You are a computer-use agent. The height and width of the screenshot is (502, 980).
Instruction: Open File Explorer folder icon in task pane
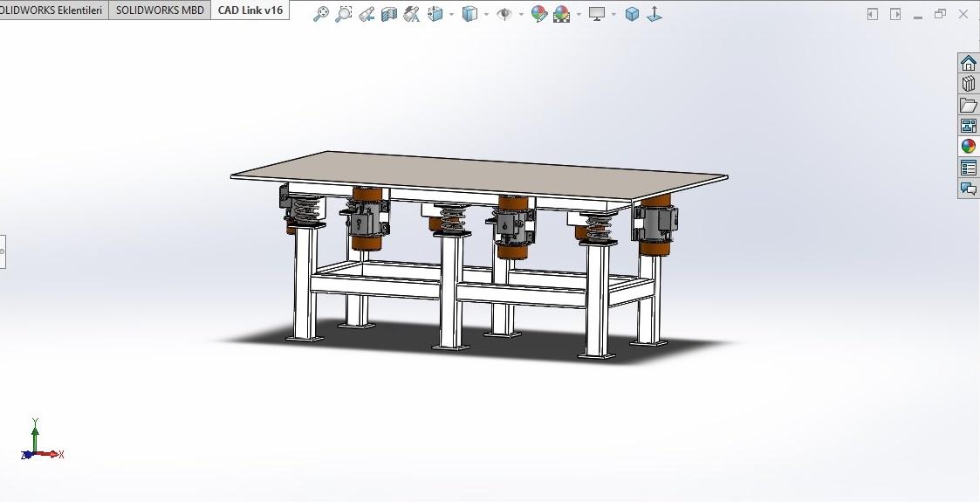click(x=968, y=105)
